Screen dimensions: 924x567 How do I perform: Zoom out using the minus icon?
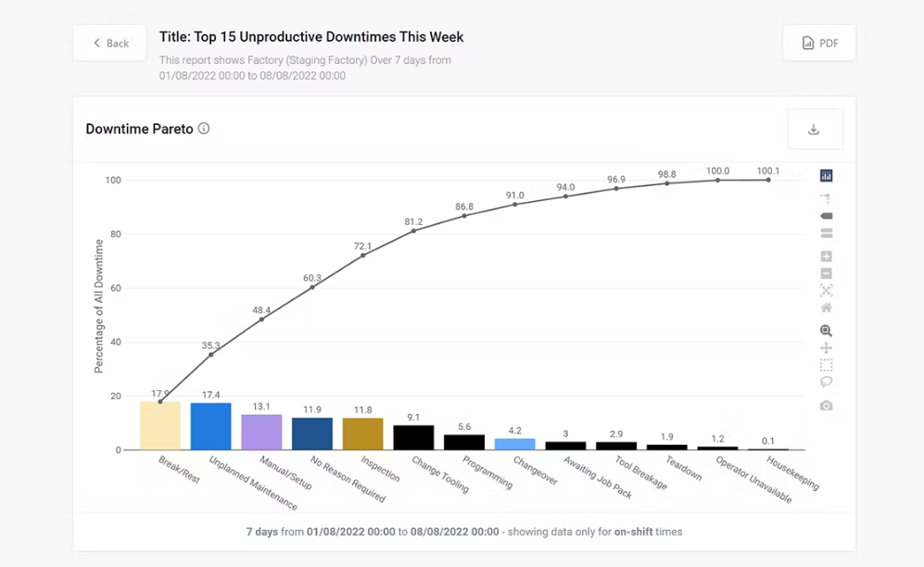[x=826, y=273]
